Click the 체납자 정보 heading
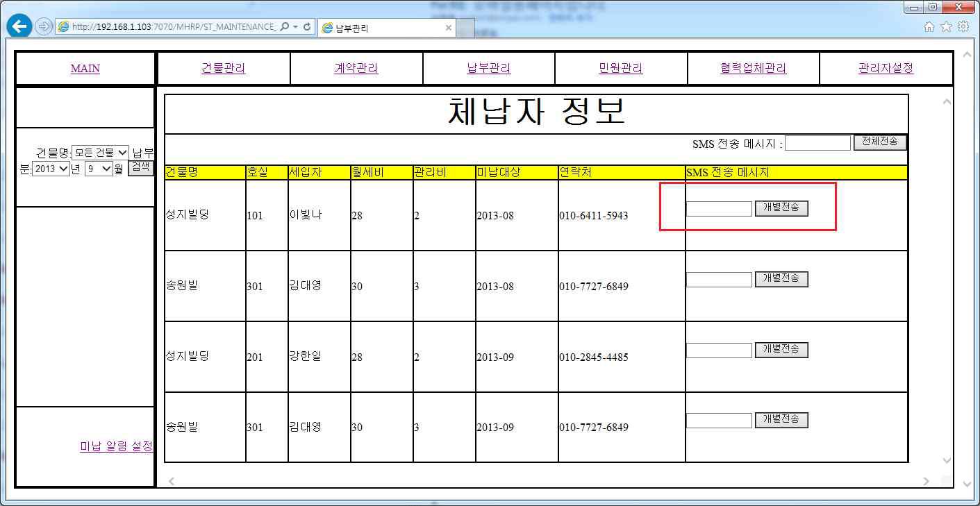This screenshot has height=506, width=980. [536, 112]
